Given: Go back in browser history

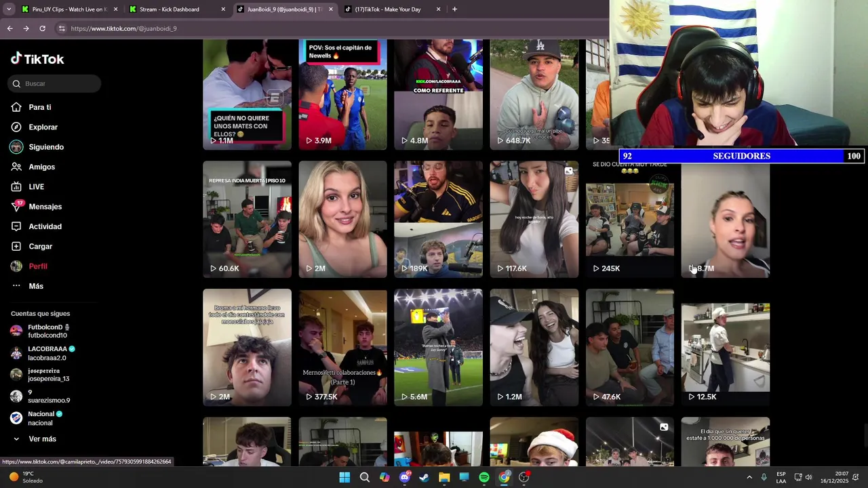Looking at the screenshot, I should click(x=9, y=28).
